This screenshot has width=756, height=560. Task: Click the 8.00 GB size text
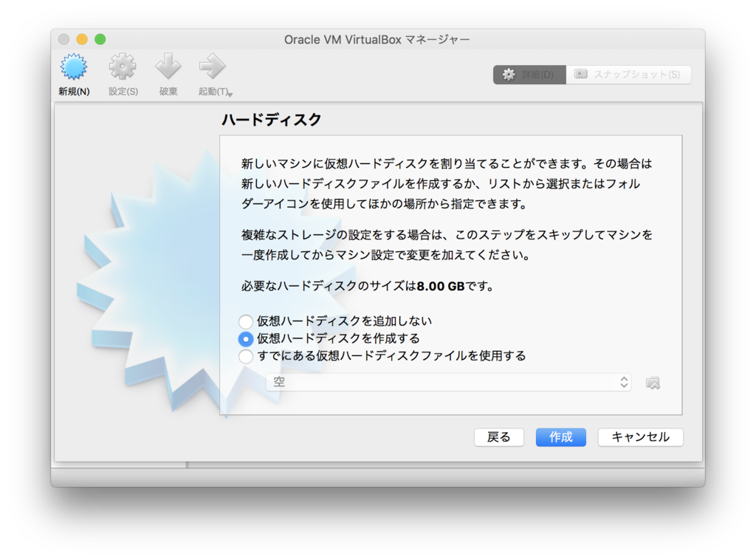pos(441,286)
